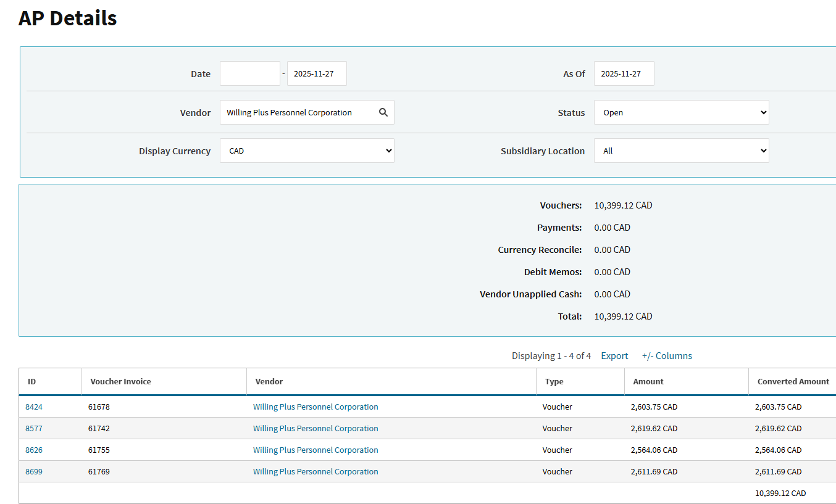Open the Subsidiary Location dropdown
The width and height of the screenshot is (836, 504).
[681, 151]
